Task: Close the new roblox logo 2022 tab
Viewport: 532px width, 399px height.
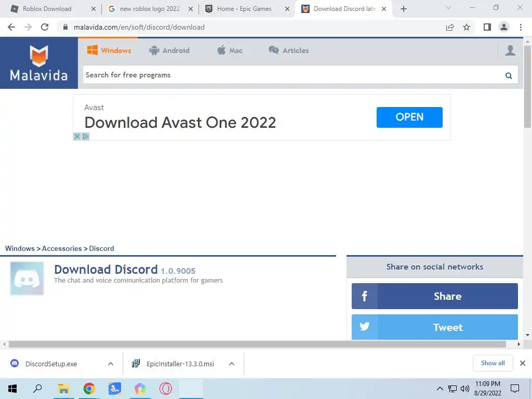Action: (x=191, y=9)
